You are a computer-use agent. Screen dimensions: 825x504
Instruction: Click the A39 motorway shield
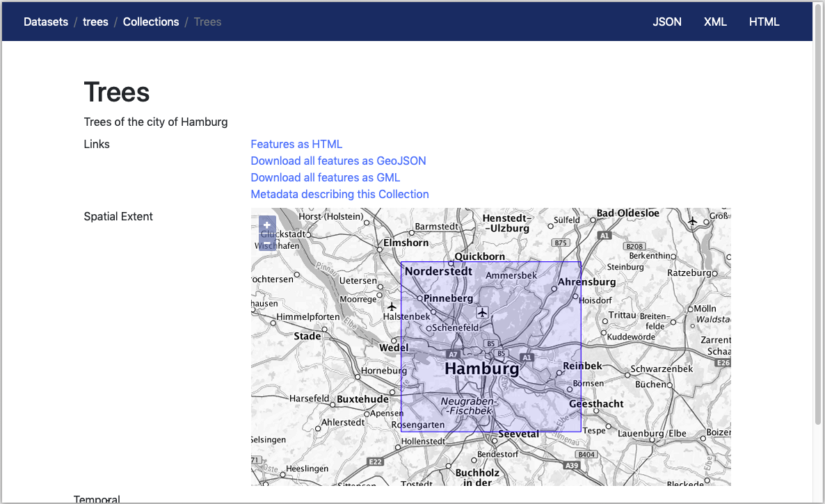point(571,465)
